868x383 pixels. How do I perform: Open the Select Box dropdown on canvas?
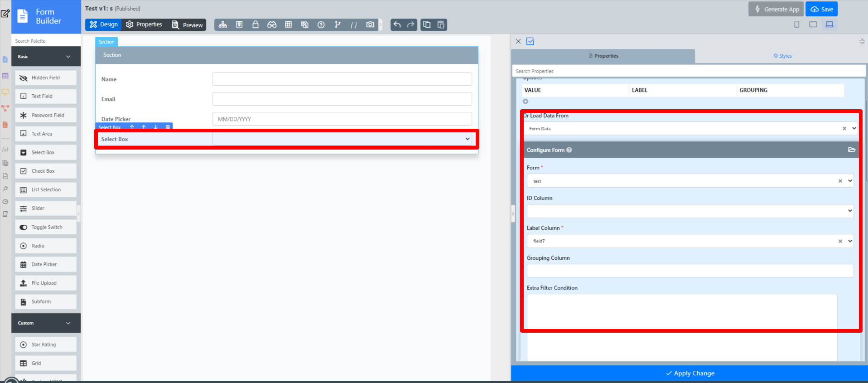(x=342, y=139)
